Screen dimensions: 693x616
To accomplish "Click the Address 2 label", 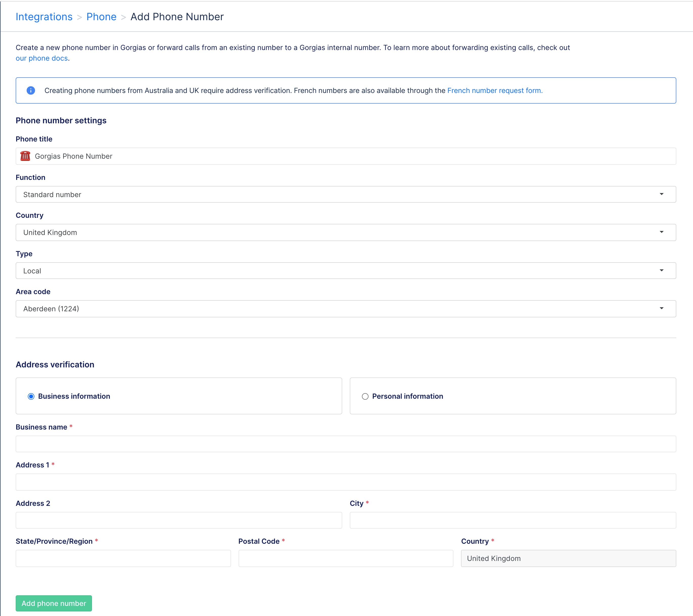I will coord(33,504).
